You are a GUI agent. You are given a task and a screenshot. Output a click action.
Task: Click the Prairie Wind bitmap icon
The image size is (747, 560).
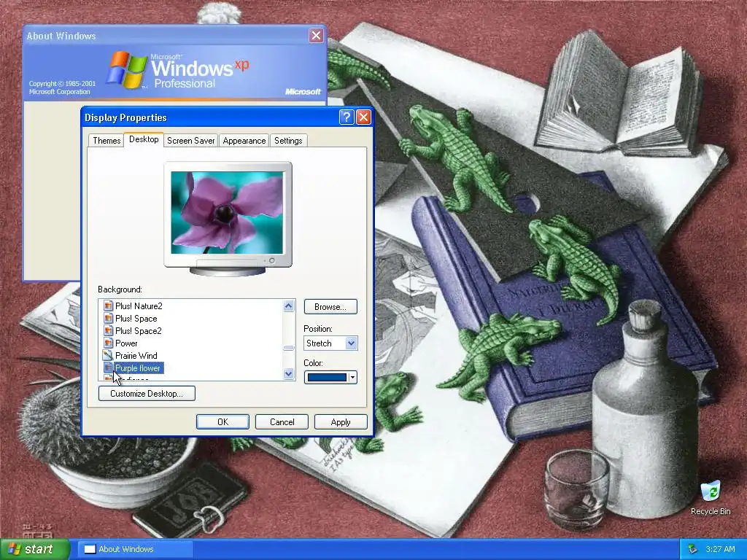click(109, 355)
